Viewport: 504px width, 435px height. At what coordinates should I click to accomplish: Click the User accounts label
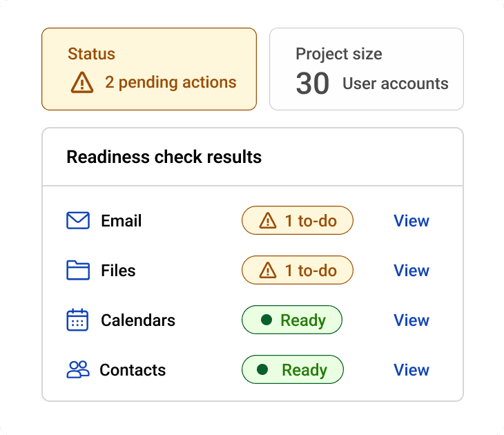396,84
